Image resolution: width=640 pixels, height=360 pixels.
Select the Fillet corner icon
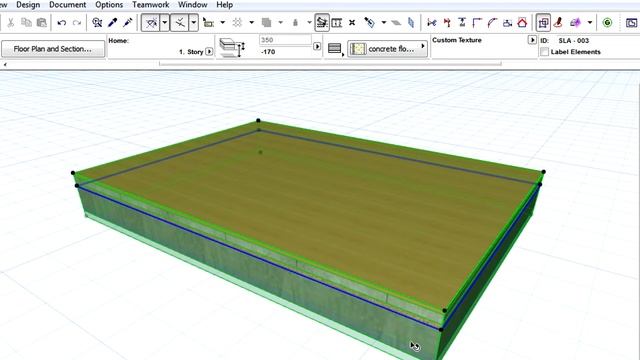pos(477,23)
